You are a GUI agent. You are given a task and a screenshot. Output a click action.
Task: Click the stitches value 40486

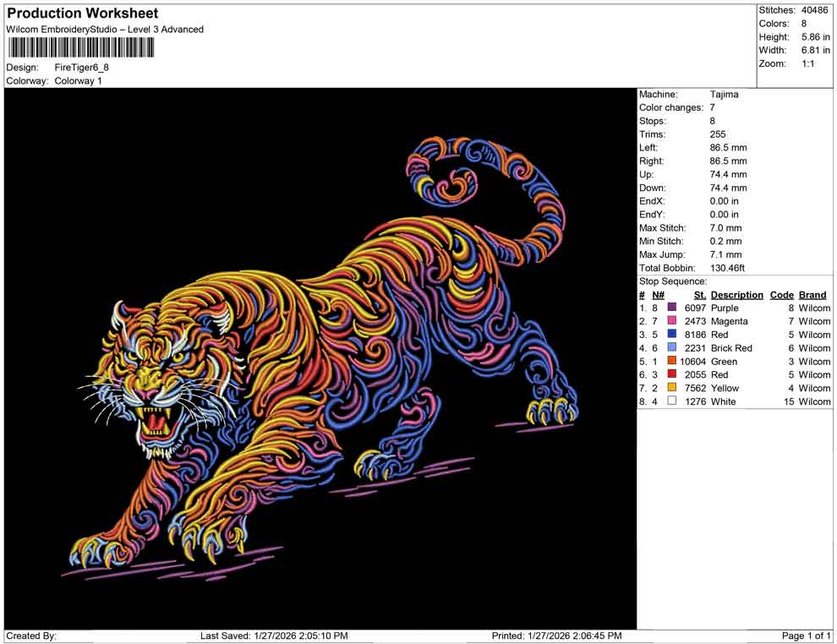pyautogui.click(x=815, y=10)
